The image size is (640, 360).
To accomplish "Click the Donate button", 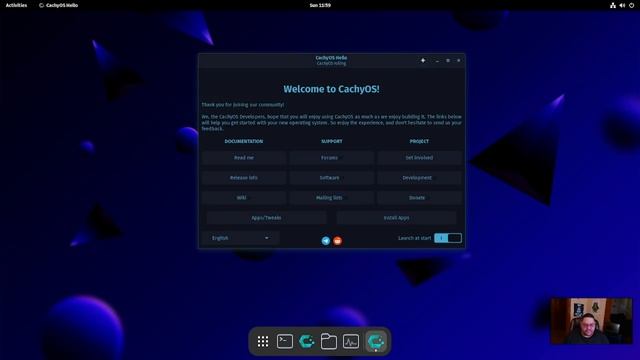I will pyautogui.click(x=419, y=198).
